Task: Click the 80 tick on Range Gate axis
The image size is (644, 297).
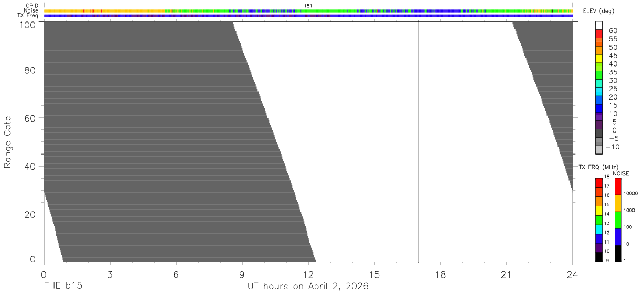Action: [x=30, y=70]
